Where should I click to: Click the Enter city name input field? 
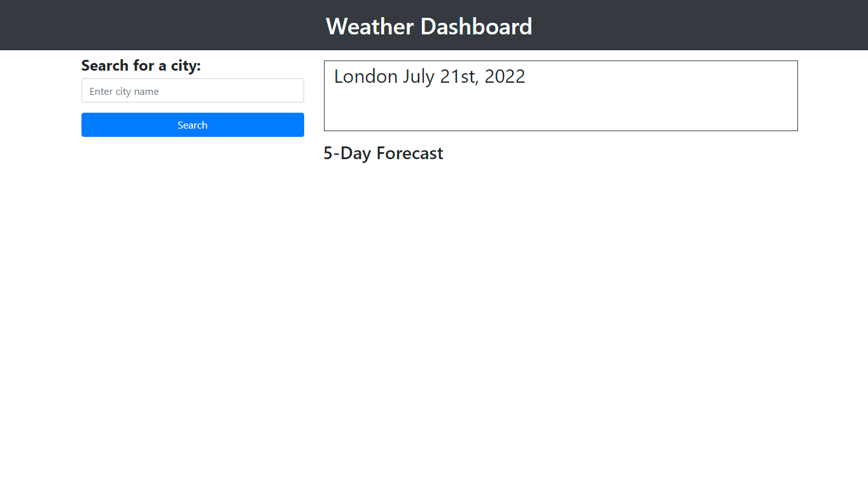pos(192,90)
